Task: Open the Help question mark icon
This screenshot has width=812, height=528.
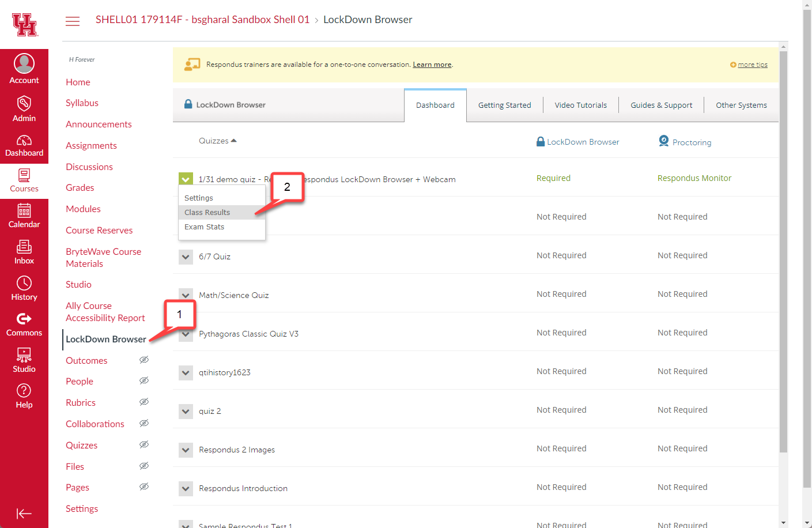Action: pos(24,390)
